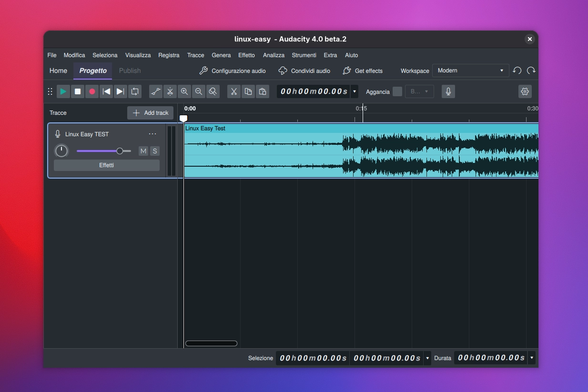Solo the Linux Easy TEST track

tap(155, 151)
